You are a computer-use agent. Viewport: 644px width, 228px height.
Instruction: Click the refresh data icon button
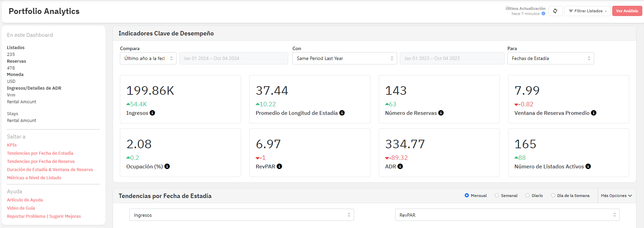555,11
